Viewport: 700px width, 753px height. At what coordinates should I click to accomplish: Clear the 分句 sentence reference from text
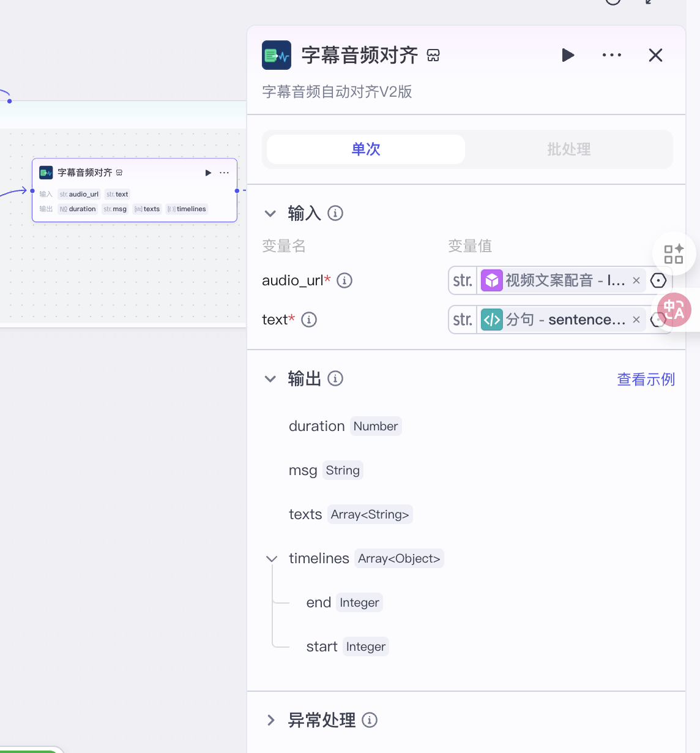click(x=636, y=320)
